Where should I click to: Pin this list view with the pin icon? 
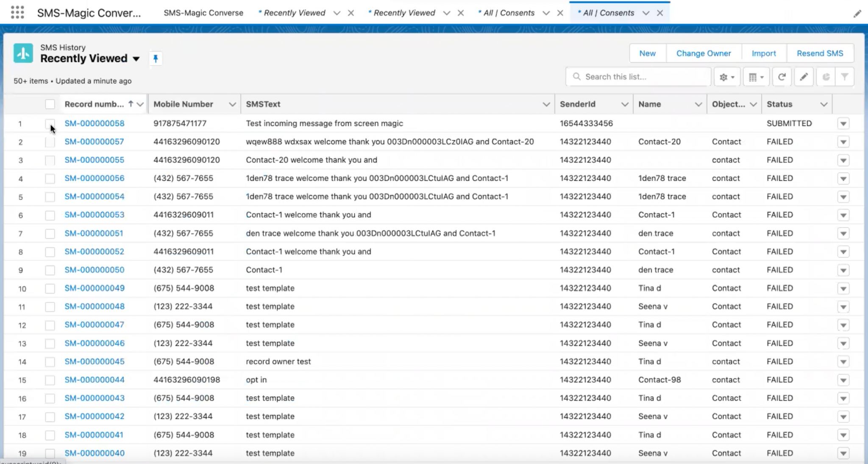pos(156,59)
